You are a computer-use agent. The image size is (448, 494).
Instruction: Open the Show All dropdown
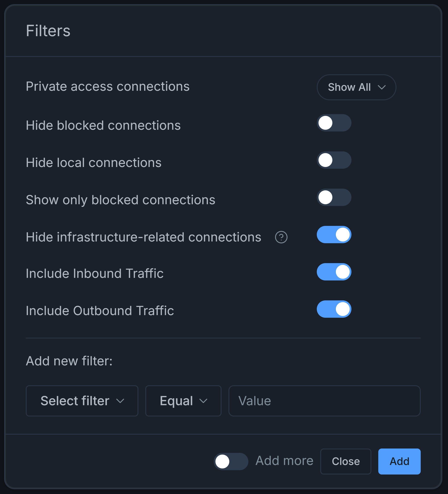(356, 87)
